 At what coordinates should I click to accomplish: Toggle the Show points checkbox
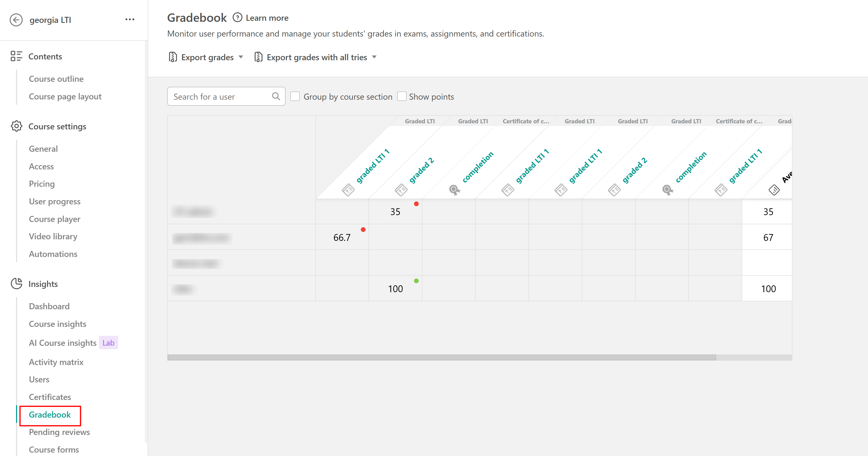[x=402, y=97]
